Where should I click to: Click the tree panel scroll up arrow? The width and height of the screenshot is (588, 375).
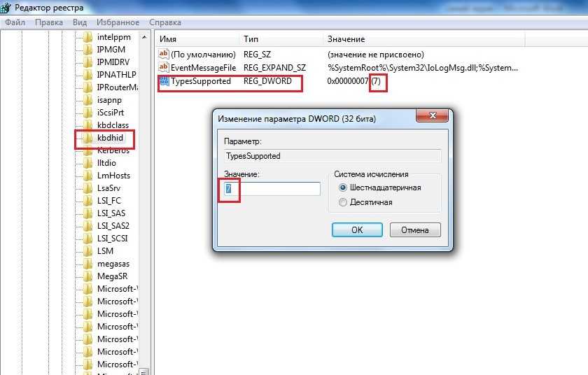pyautogui.click(x=144, y=37)
